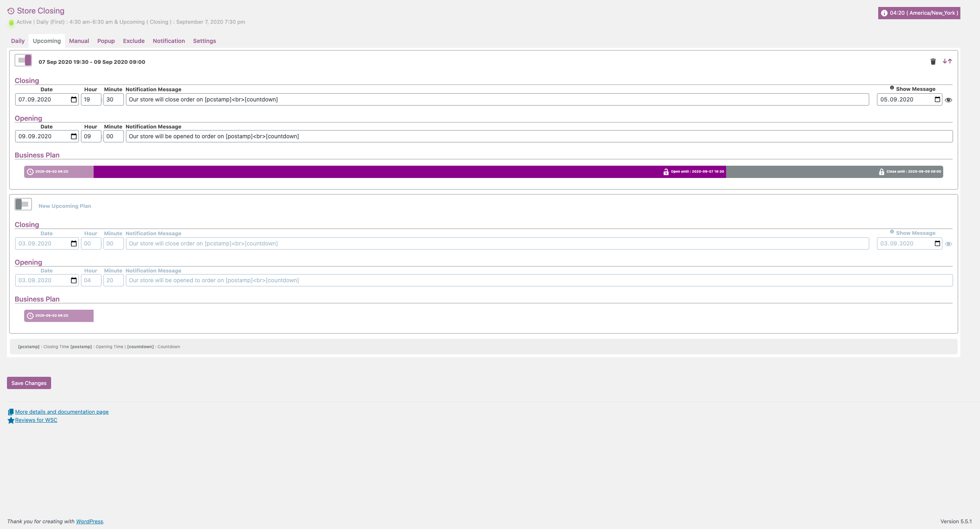
Task: Open More details and documentation page link
Action: pos(62,412)
